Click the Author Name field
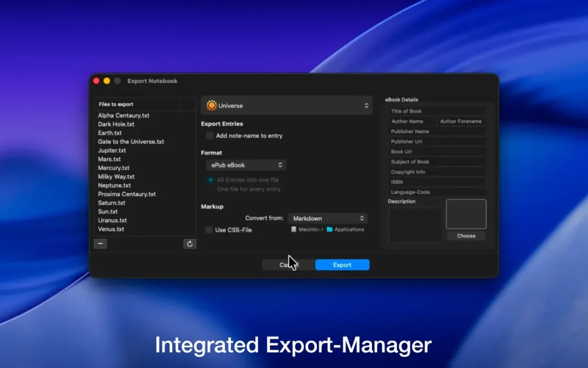The width and height of the screenshot is (588, 368). pyautogui.click(x=412, y=121)
